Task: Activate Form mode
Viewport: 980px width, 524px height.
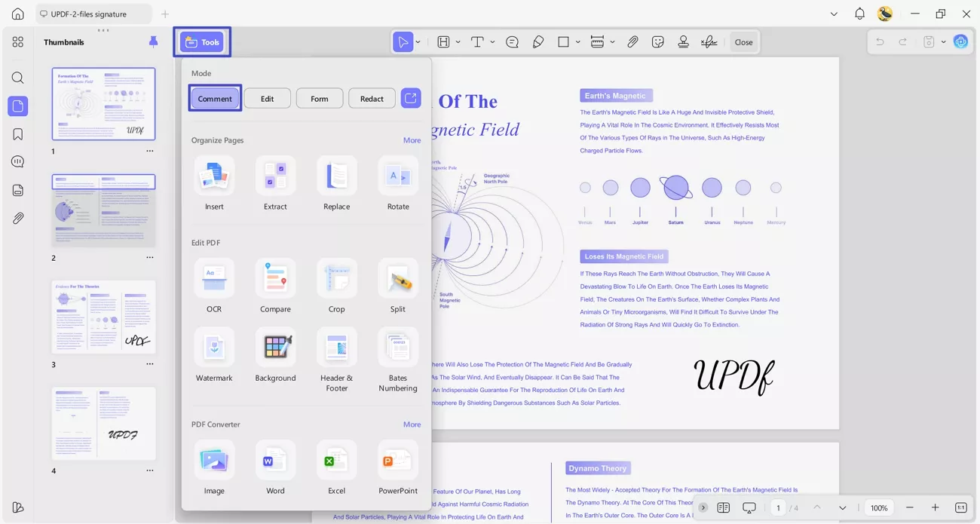Action: pyautogui.click(x=319, y=98)
